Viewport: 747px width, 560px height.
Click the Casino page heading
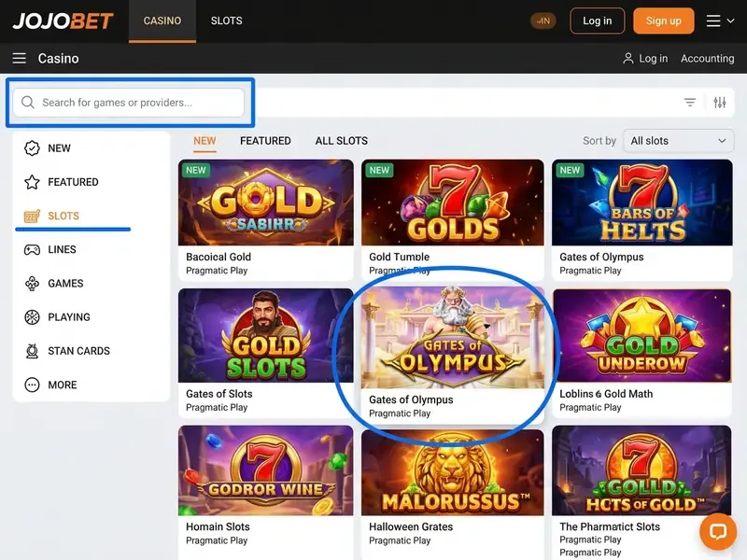(59, 58)
